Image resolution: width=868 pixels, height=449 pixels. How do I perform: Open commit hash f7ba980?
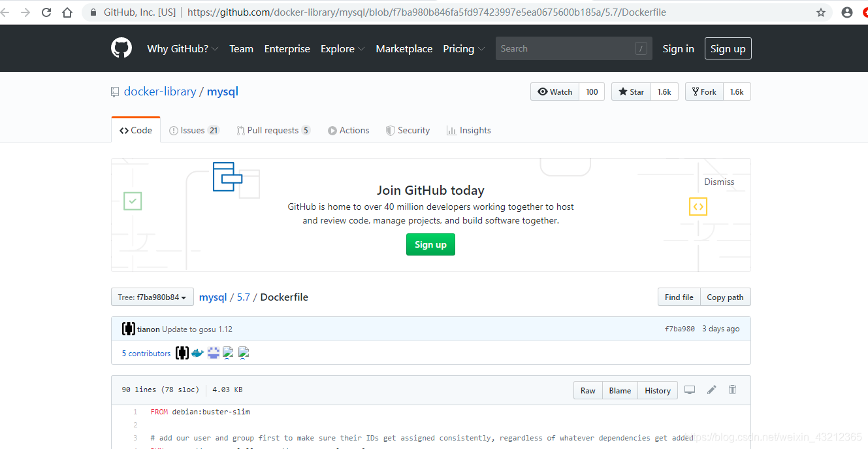pyautogui.click(x=680, y=329)
